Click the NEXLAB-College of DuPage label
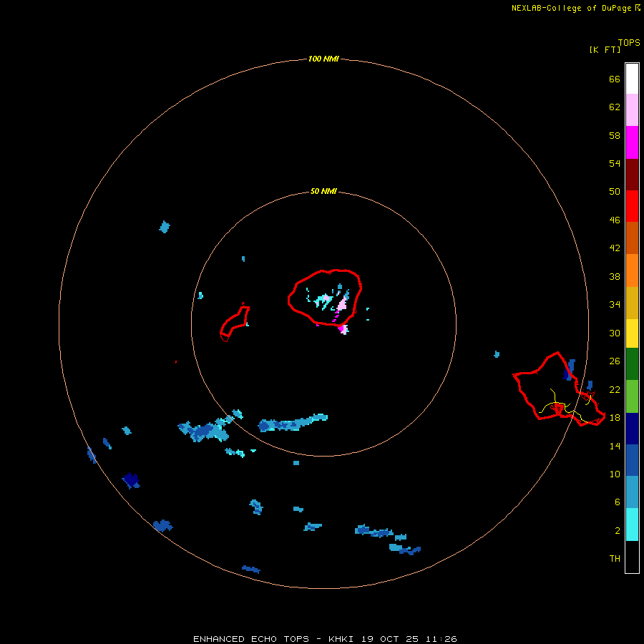Screen dimensions: 644x644 [x=572, y=8]
